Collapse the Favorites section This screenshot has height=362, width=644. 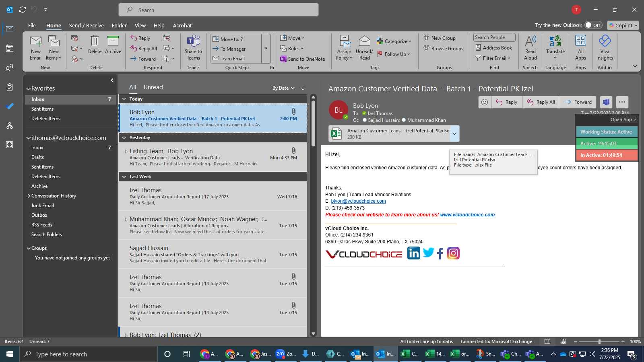29,88
